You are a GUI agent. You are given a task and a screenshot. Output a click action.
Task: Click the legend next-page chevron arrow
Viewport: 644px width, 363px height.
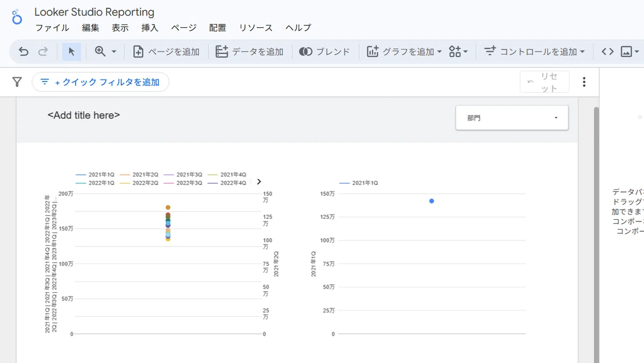(259, 182)
